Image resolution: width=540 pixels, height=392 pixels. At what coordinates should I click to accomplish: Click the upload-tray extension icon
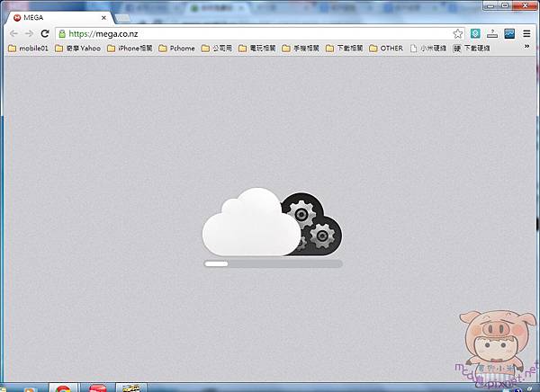(492, 34)
